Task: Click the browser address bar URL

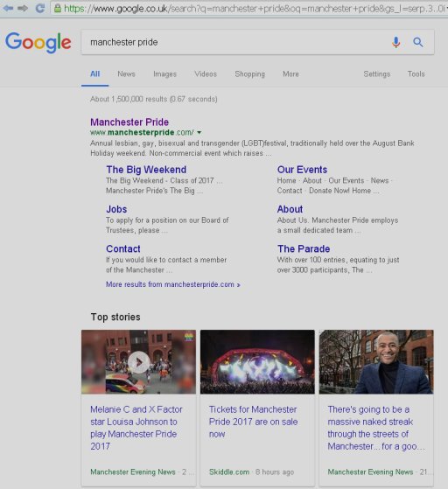Action: coord(255,9)
